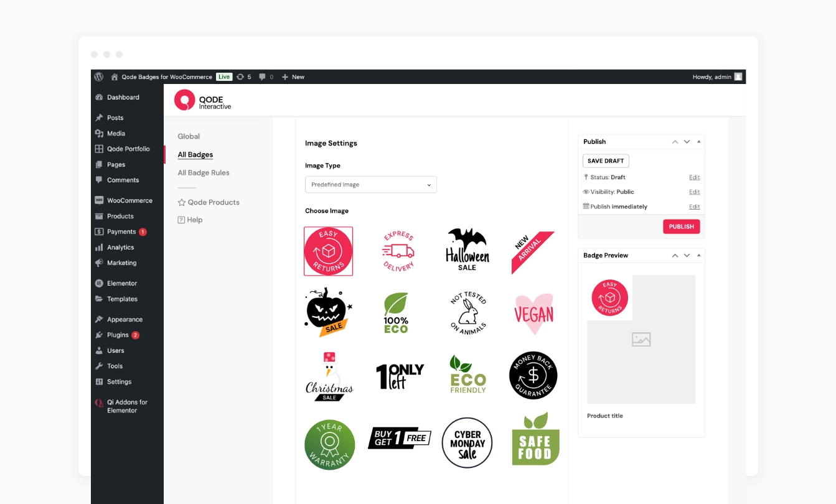The height and width of the screenshot is (504, 836).
Task: Click the + New admin bar item
Action: [293, 77]
